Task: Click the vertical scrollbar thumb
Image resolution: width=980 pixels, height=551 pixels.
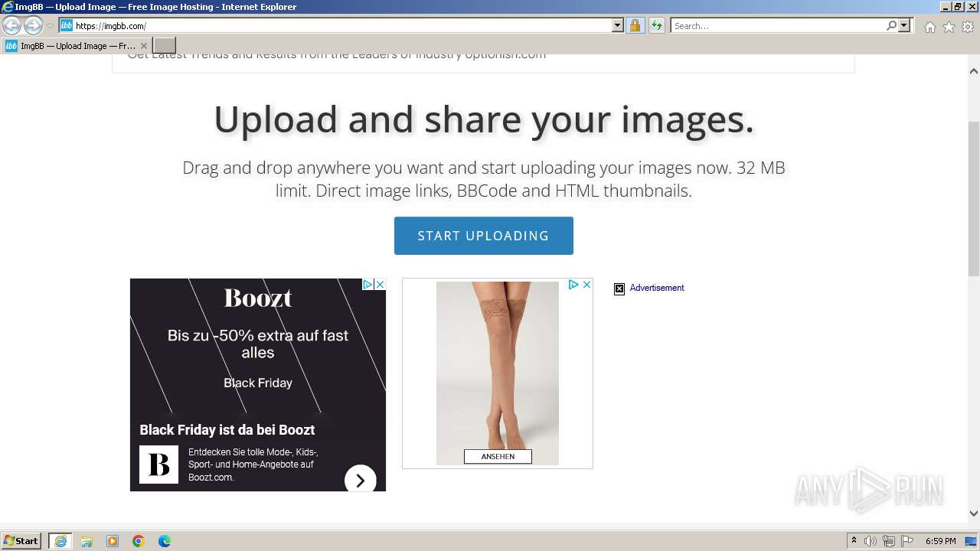Action: (974, 199)
